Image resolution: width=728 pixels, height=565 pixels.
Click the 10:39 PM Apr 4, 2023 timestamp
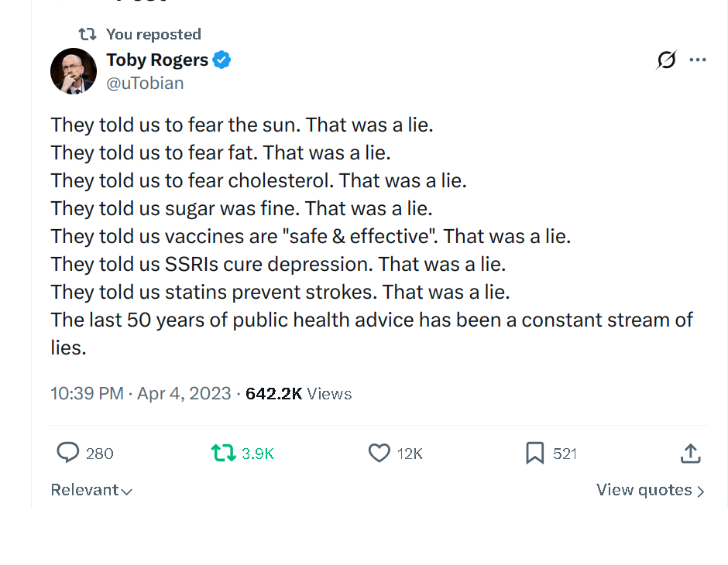click(141, 393)
